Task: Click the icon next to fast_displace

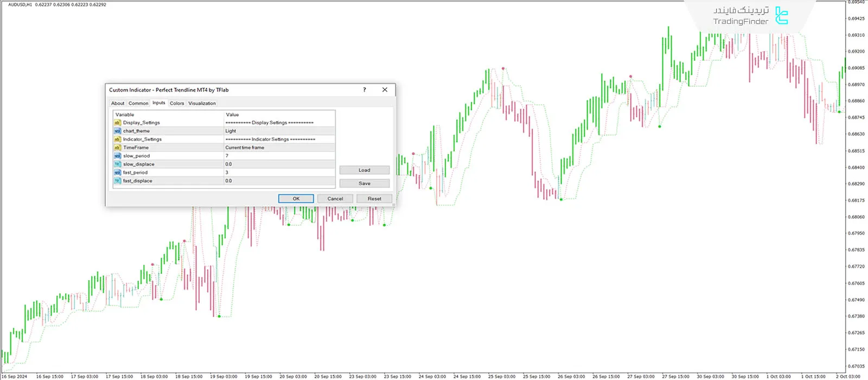Action: [117, 181]
